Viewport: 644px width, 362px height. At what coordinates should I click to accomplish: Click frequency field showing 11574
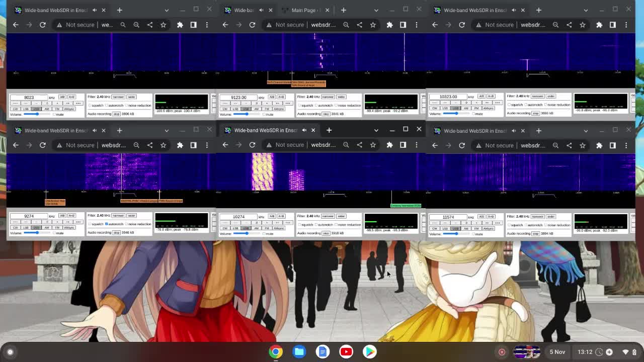click(x=449, y=217)
